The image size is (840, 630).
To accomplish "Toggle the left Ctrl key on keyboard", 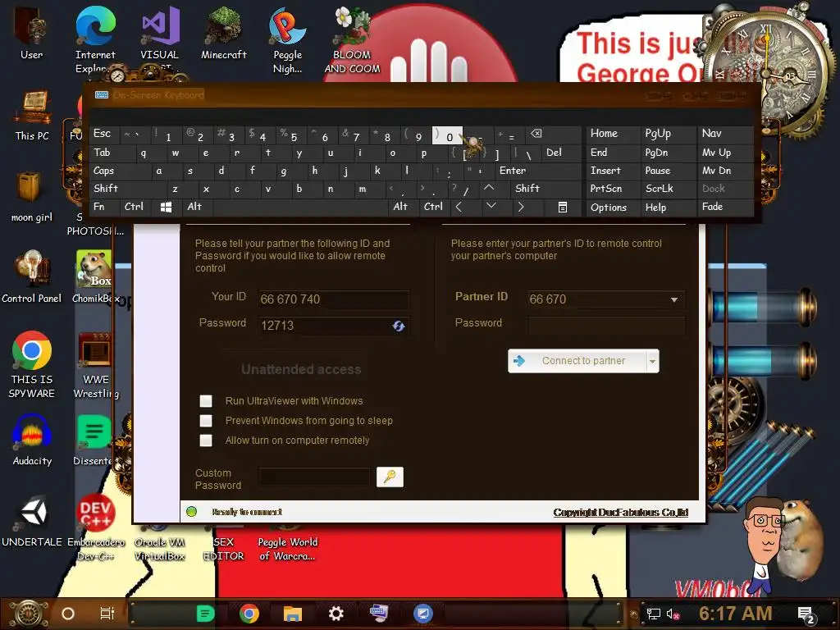I will 138,207.
